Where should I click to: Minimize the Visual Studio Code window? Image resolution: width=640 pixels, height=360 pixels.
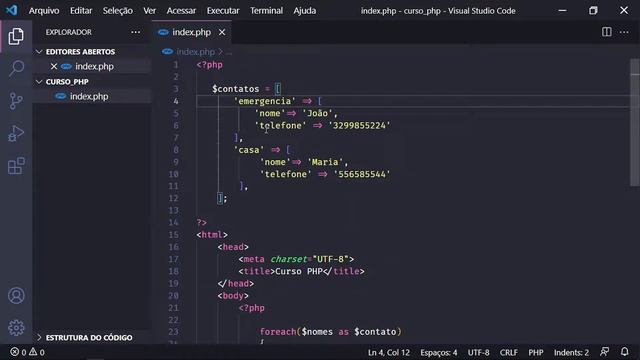(562, 11)
